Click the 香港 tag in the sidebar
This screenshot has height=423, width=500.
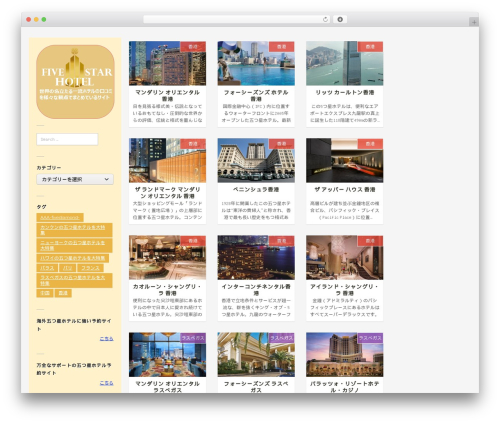[x=63, y=293]
